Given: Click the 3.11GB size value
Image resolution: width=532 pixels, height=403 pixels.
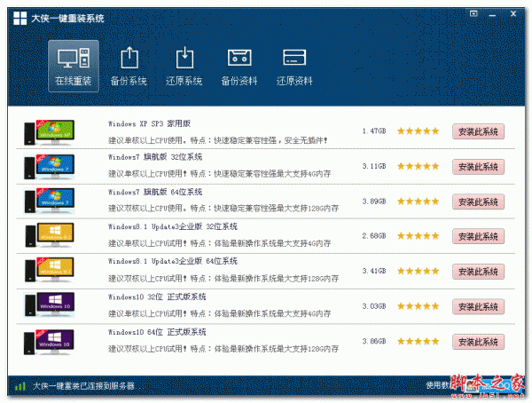Looking at the screenshot, I should 374,166.
